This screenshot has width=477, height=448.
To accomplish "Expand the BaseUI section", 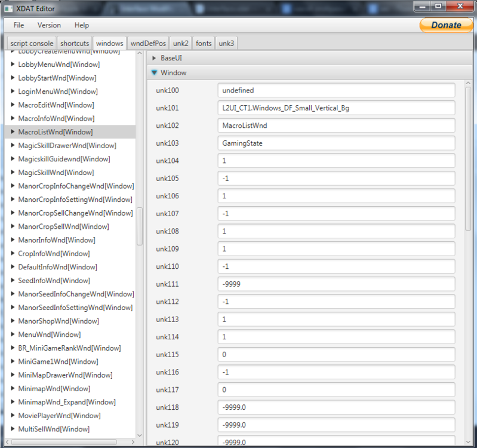I will pos(154,58).
